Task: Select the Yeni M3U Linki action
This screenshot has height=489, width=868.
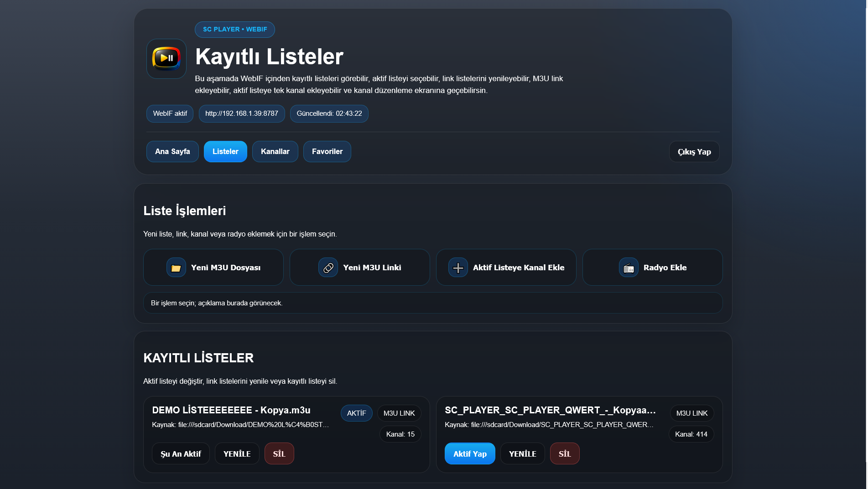Action: (x=360, y=268)
